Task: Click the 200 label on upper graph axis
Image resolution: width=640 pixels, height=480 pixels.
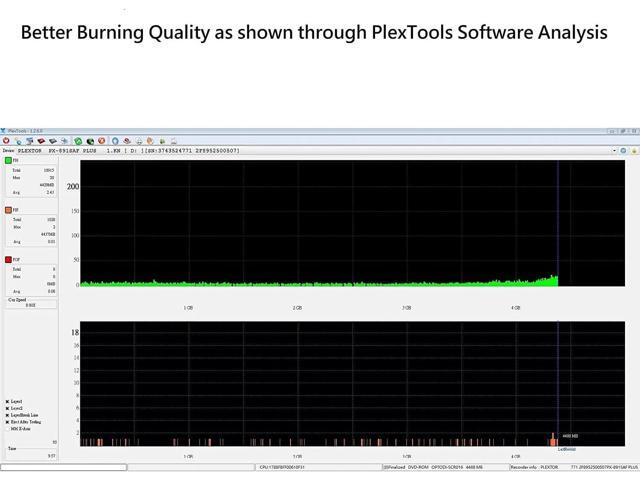Action: (73, 187)
